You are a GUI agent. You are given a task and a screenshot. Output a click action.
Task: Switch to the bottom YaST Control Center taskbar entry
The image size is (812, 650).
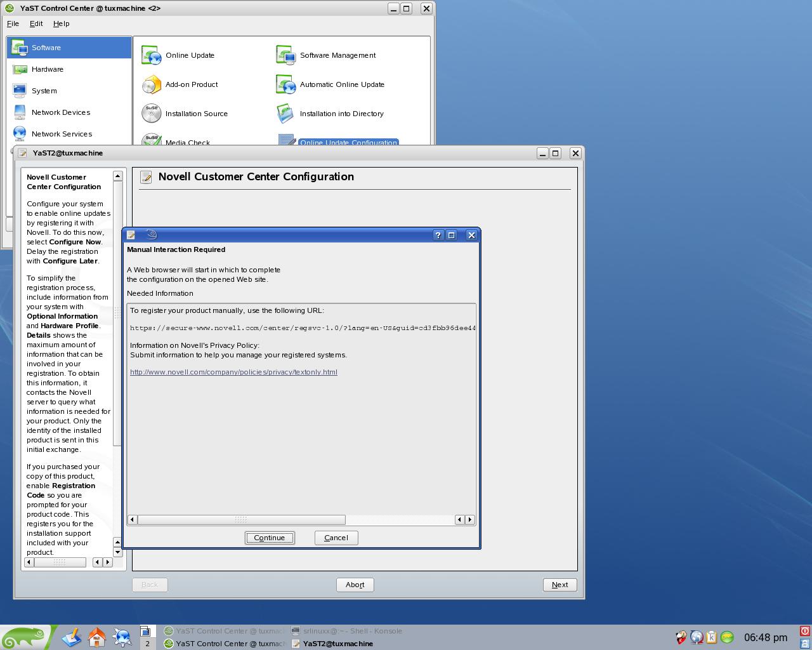click(224, 644)
